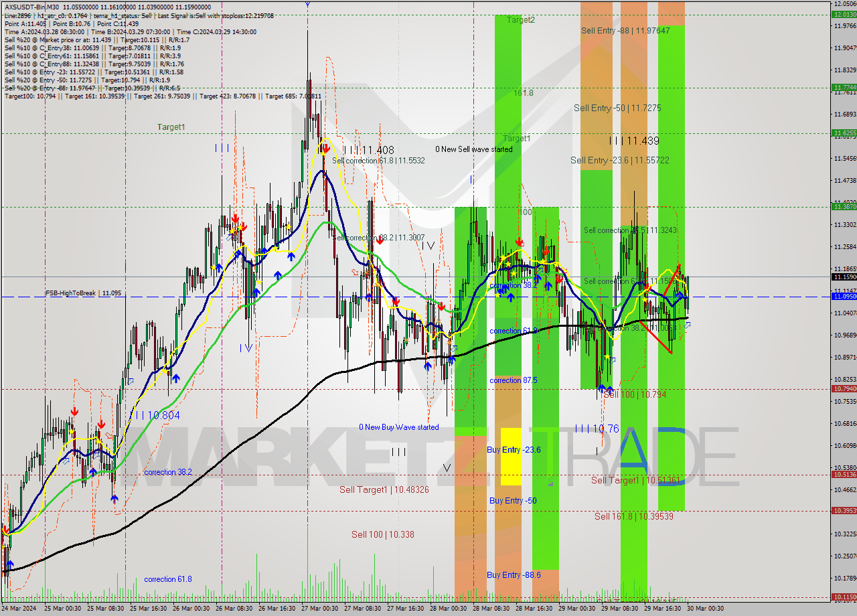Click the 'I I I 11.408' wave label
The image size is (857, 616).
[368, 150]
